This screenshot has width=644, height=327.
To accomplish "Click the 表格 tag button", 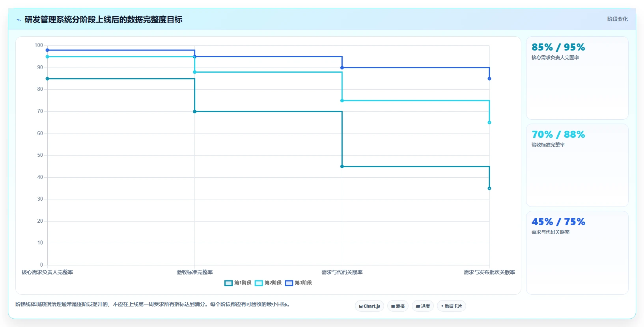I will (x=398, y=306).
